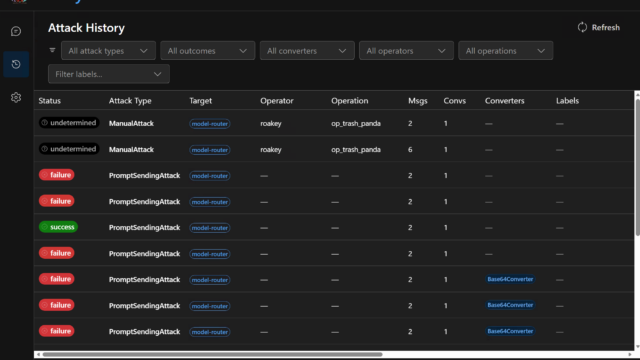Viewport: 640px width, 360px height.
Task: Click the filter funnel icon
Action: tap(52, 51)
